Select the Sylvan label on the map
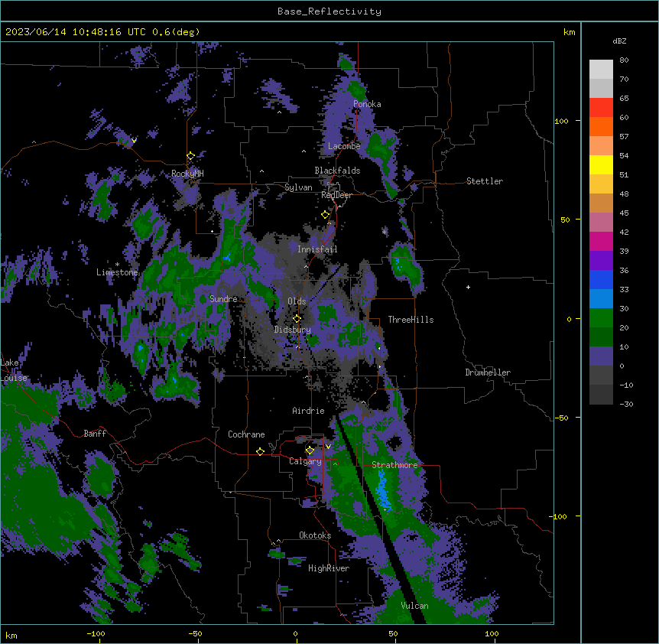 click(298, 187)
